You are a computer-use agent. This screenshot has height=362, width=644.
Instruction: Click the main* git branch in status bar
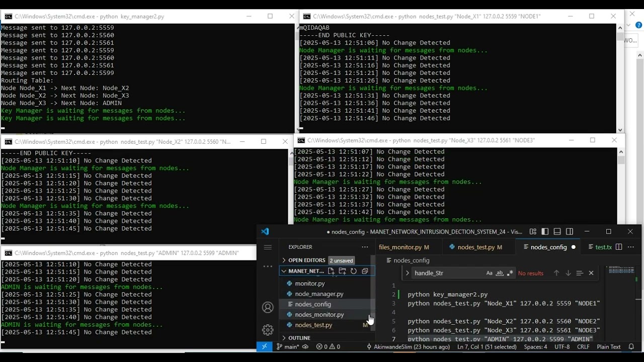(x=288, y=346)
